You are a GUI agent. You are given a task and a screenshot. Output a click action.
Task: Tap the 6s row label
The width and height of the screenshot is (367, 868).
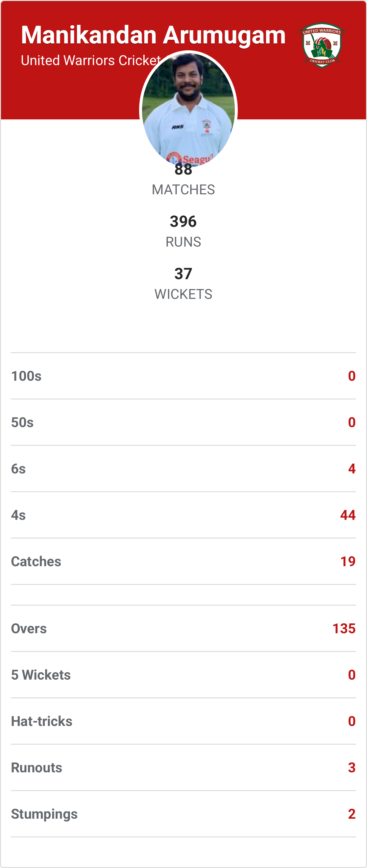click(18, 469)
